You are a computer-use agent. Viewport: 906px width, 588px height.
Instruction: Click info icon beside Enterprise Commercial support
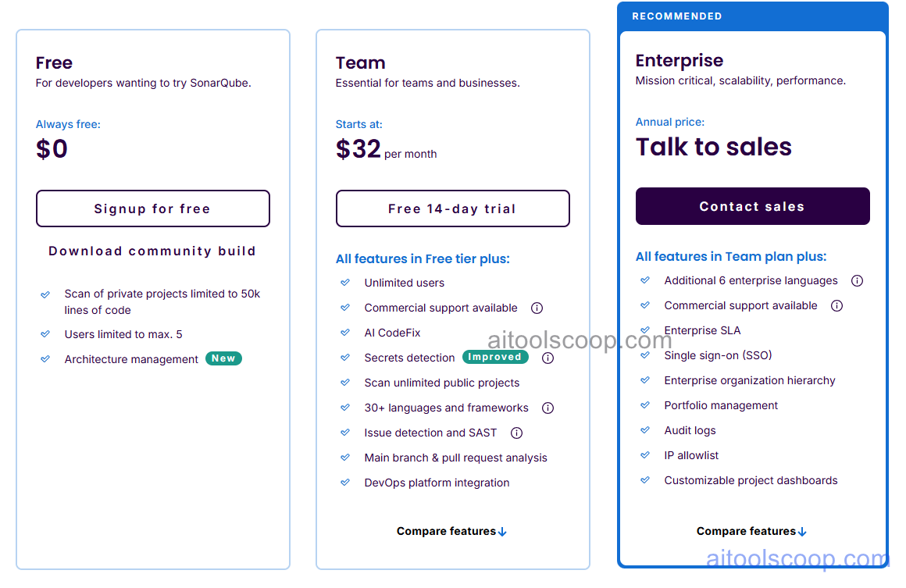[x=836, y=305]
